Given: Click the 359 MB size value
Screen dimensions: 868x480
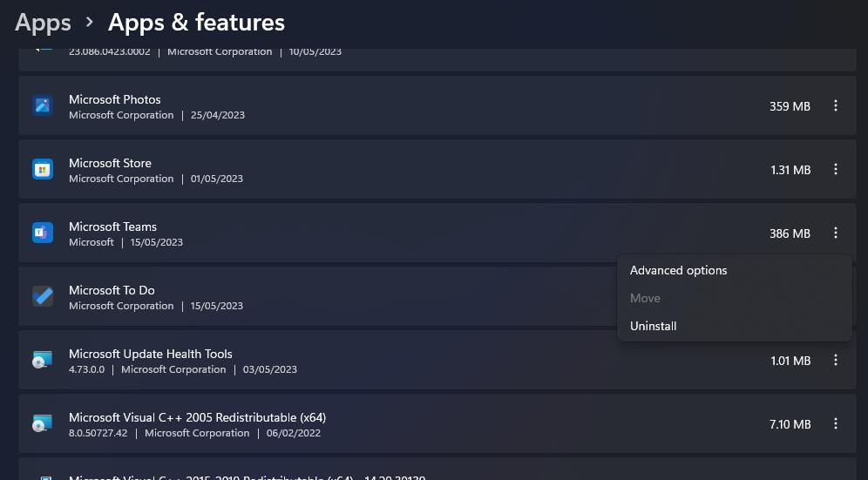Looking at the screenshot, I should pos(790,106).
